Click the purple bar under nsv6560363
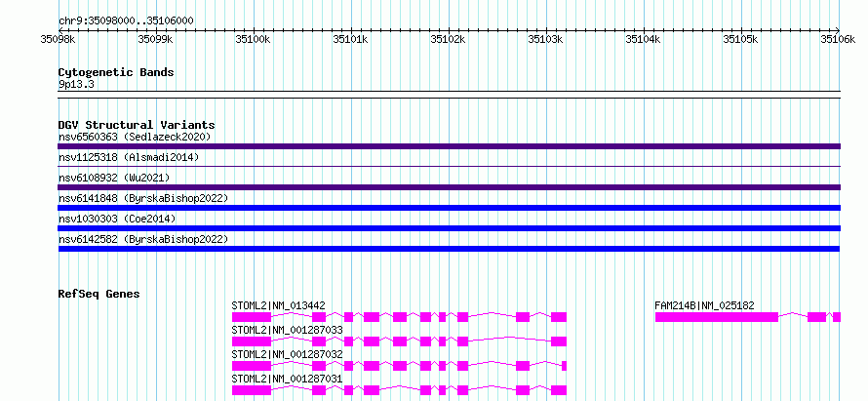The height and width of the screenshot is (401, 868). tap(449, 146)
